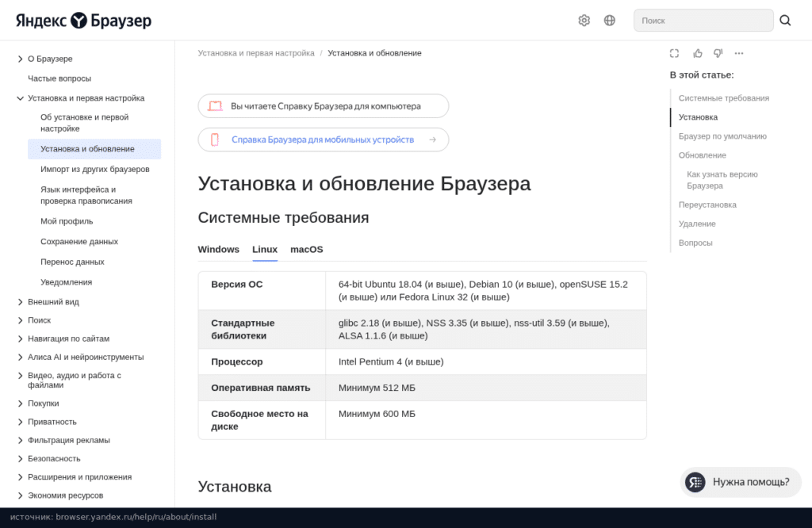Image resolution: width=812 pixels, height=528 pixels.
Task: Expand 'Видео, аудио и работа с файлами' chevron
Action: (x=20, y=375)
